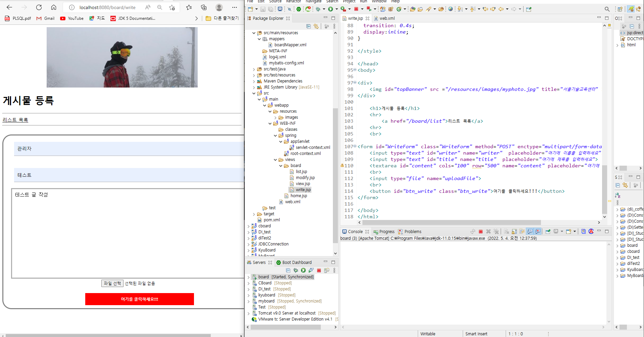This screenshot has width=644, height=337.
Task: Toggle Link with Editor in Package Explorer
Action: pos(316,26)
